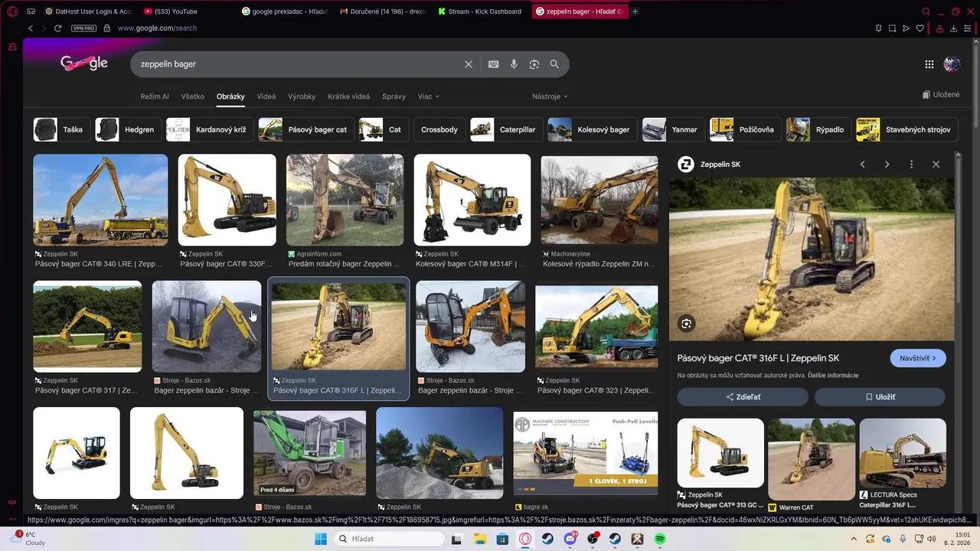Click the search input containing zeppelin bager
This screenshot has width=980, height=551.
pos(299,64)
